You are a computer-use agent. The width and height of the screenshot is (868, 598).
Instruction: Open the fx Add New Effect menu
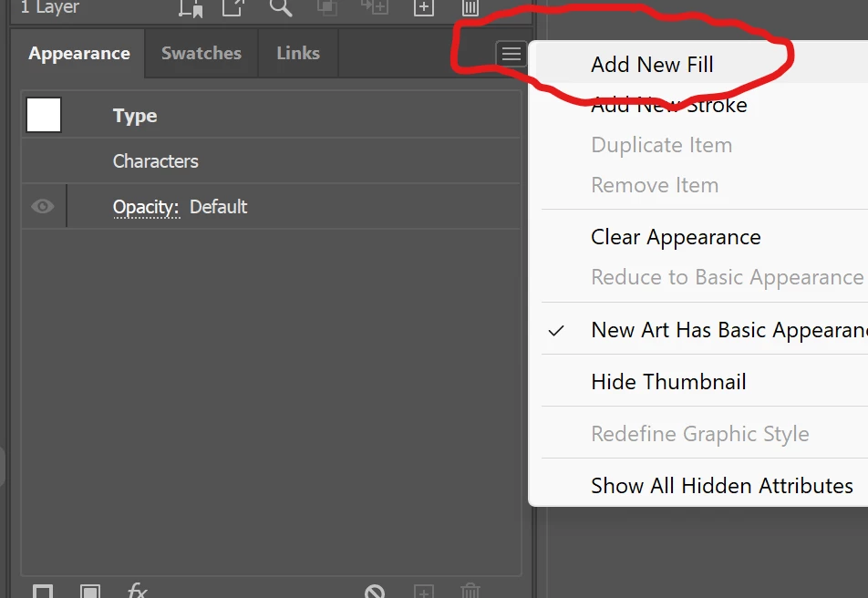pyautogui.click(x=138, y=590)
